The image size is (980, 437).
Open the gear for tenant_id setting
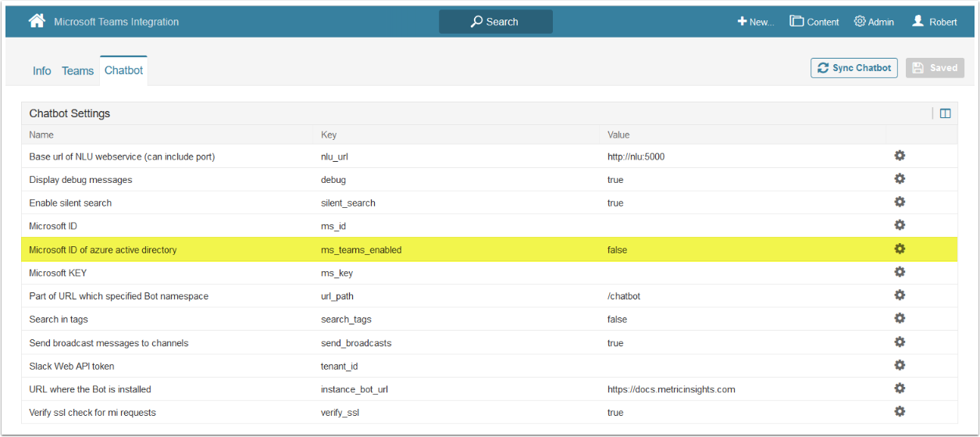pos(900,365)
